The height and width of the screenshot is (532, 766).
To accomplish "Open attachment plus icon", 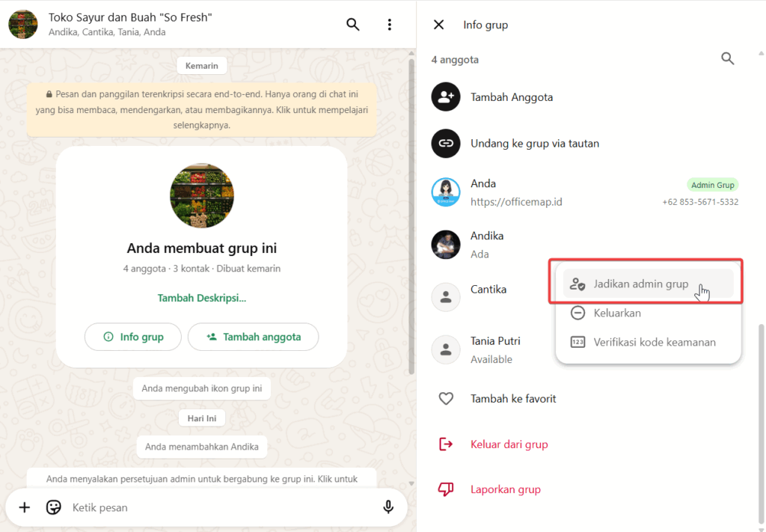I will coord(25,507).
